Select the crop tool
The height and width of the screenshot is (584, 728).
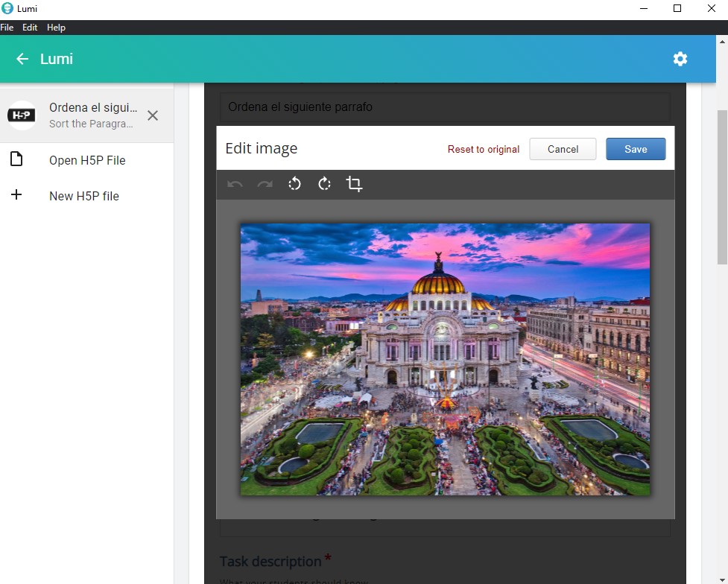(x=355, y=184)
